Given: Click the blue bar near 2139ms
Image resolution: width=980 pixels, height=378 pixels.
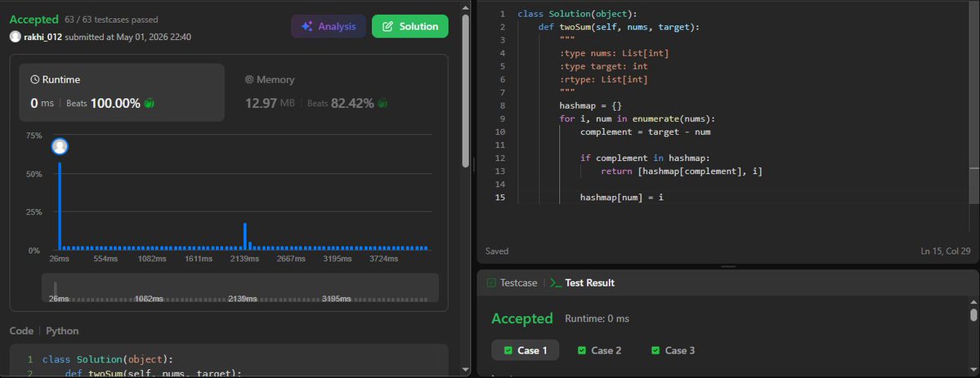Looking at the screenshot, I should pyautogui.click(x=245, y=236).
